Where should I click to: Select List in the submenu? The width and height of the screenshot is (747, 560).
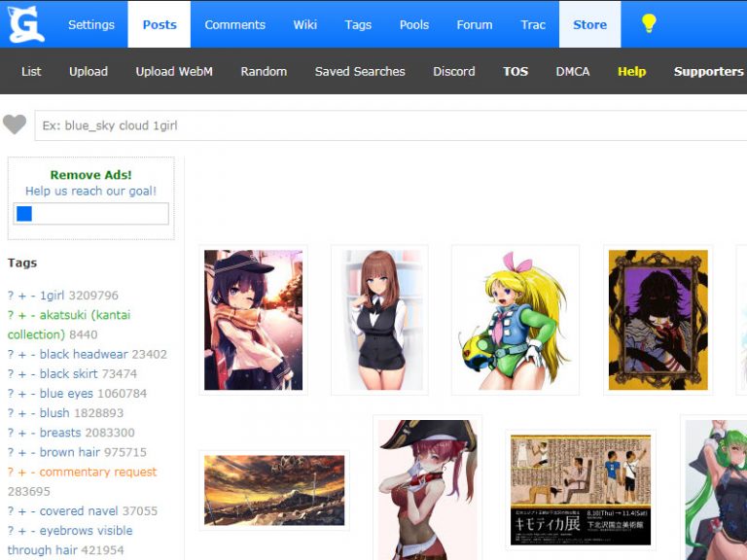click(x=31, y=71)
